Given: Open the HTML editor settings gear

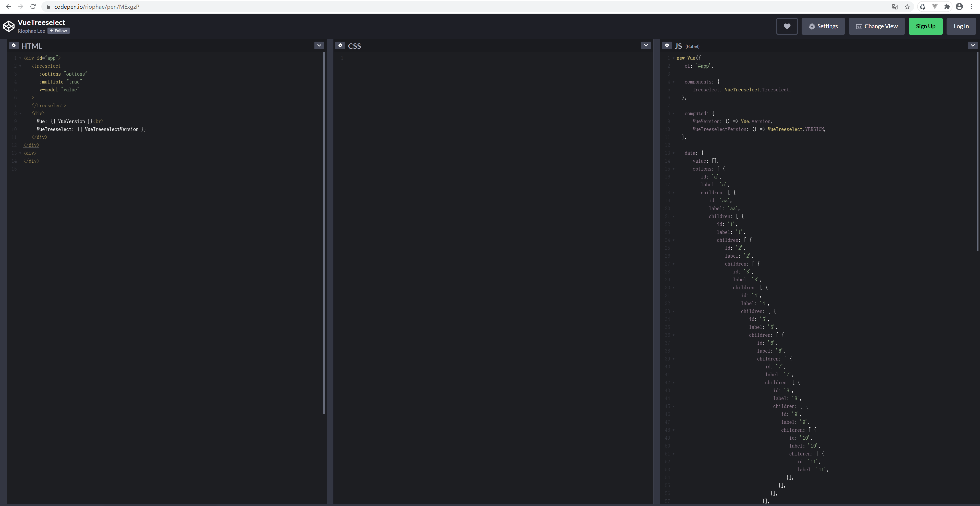Looking at the screenshot, I should tap(13, 45).
